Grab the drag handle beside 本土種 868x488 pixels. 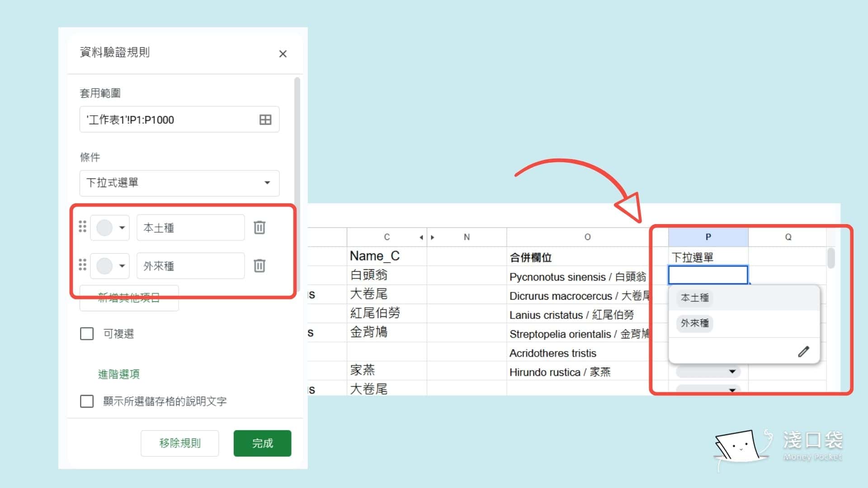[x=82, y=226]
